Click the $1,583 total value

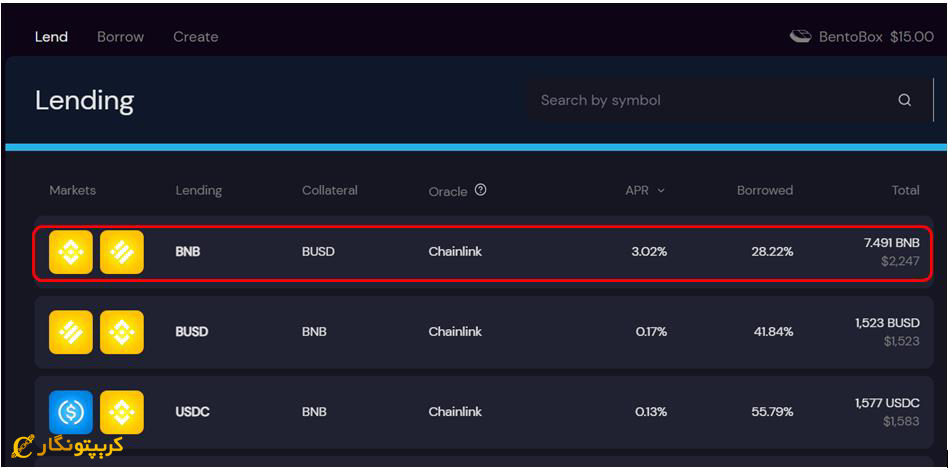[901, 422]
